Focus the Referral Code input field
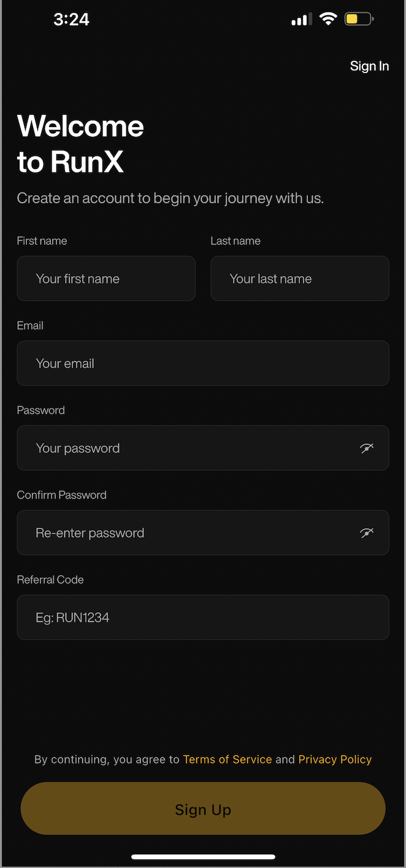Screen dimensions: 406x868 (x=202, y=618)
